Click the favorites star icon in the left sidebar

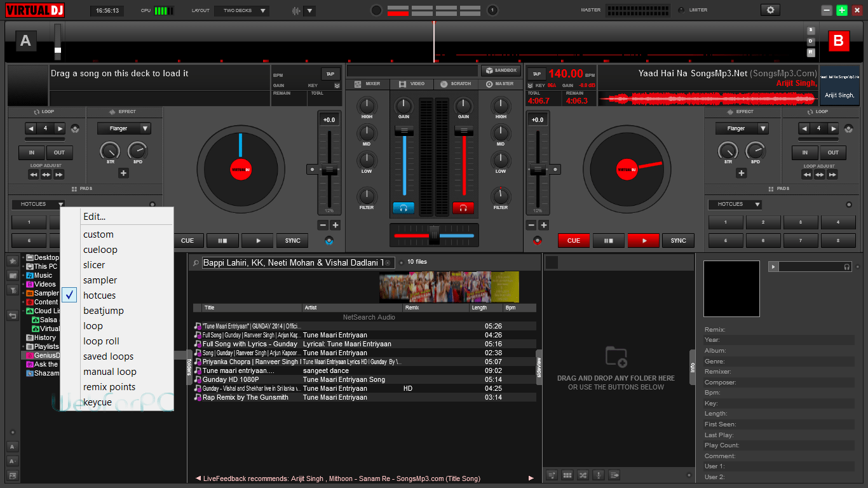pos(12,260)
